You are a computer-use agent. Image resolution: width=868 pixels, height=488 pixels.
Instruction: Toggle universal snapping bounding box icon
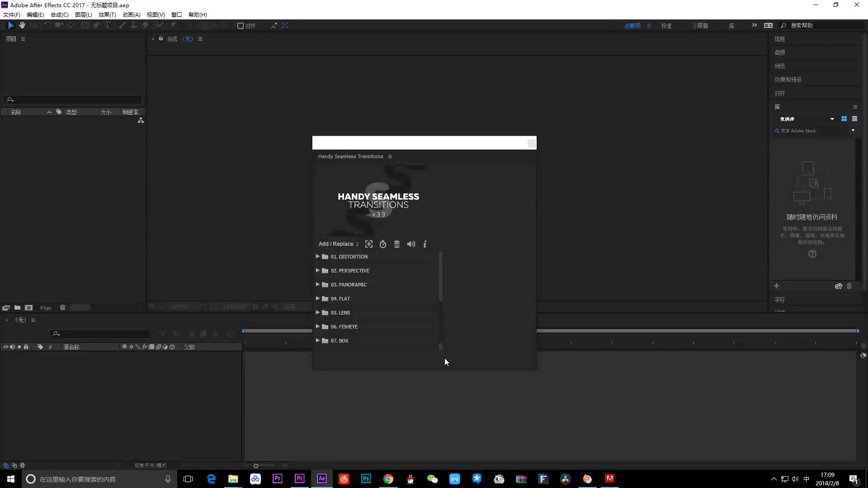click(x=285, y=25)
